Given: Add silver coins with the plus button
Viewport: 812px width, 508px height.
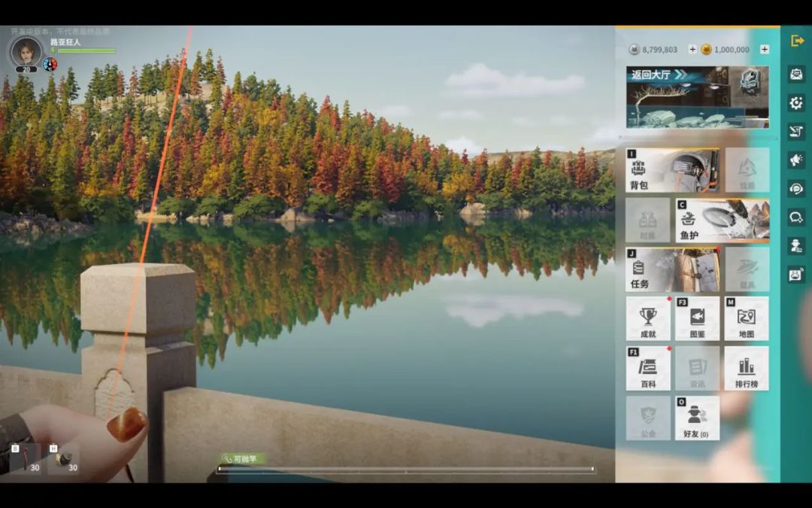Looking at the screenshot, I should (x=692, y=49).
